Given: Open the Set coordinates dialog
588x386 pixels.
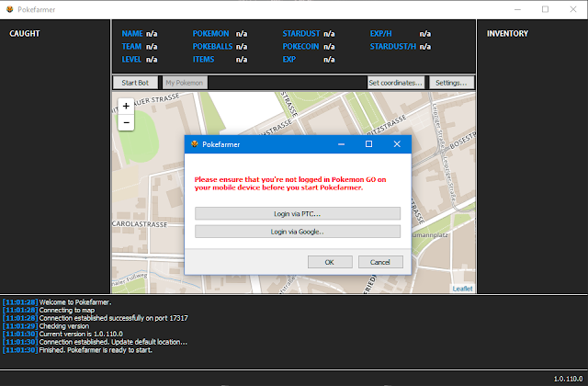Looking at the screenshot, I should pos(396,83).
